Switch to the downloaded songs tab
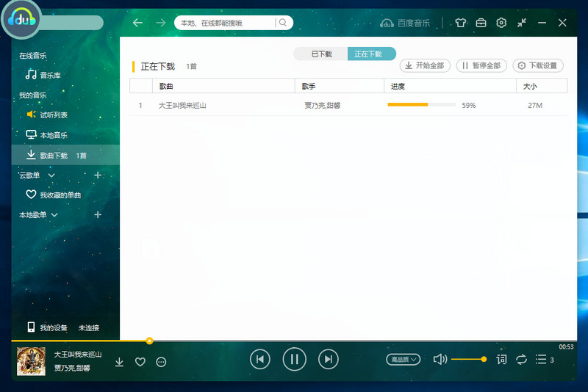 click(321, 54)
